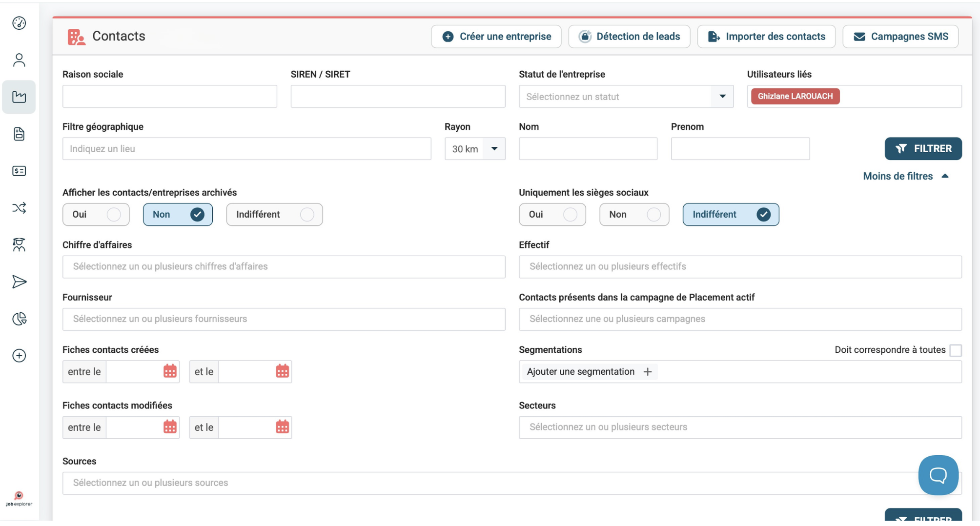Open the documents sidebar icon

tap(19, 134)
